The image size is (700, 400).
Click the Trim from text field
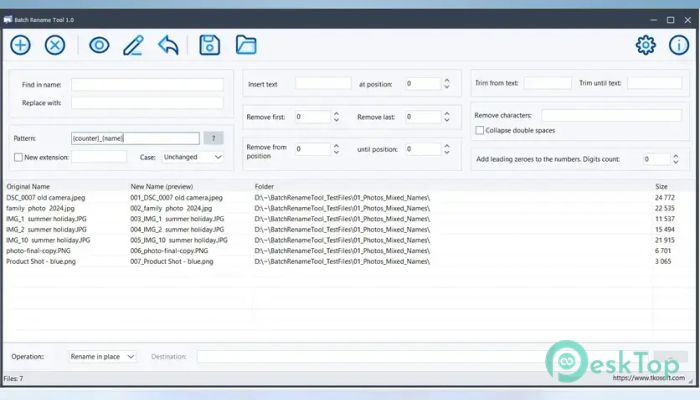point(548,83)
